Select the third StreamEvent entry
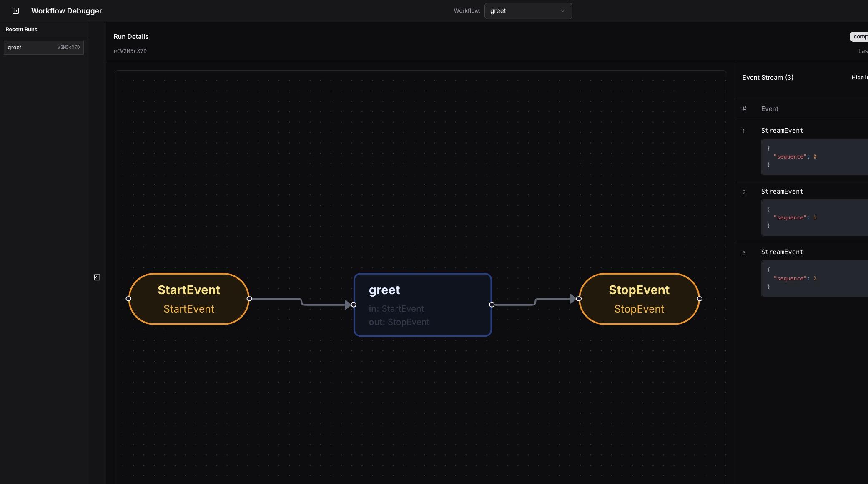This screenshot has width=868, height=484. [x=782, y=252]
